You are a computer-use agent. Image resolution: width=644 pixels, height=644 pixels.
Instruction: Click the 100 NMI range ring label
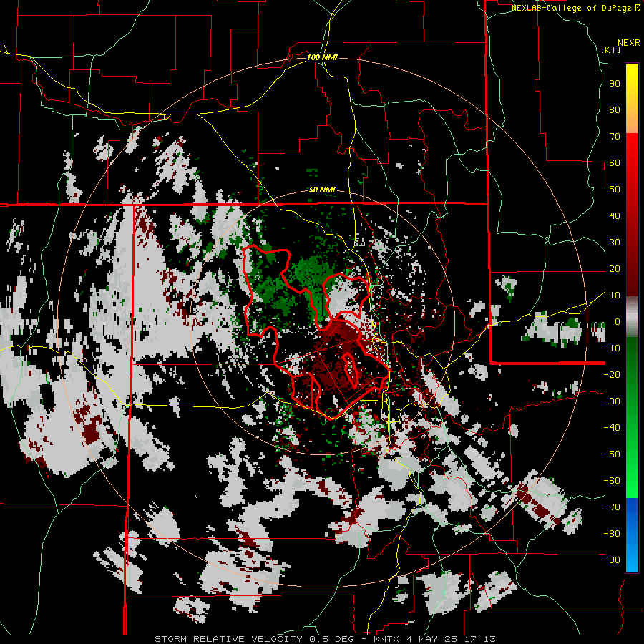click(x=322, y=57)
